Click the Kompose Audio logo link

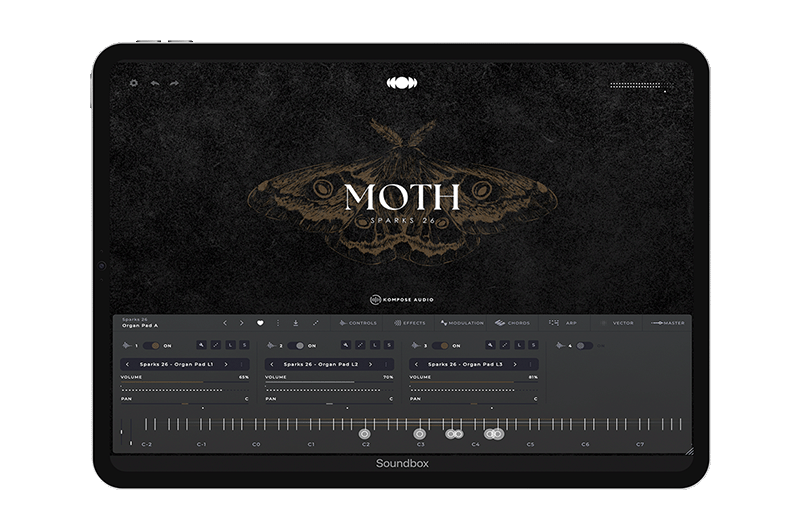[x=402, y=299]
